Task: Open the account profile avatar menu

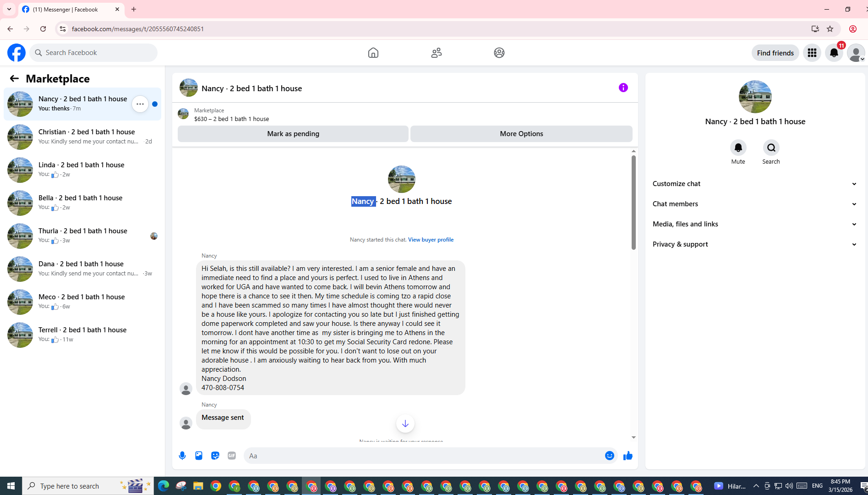Action: (x=856, y=53)
